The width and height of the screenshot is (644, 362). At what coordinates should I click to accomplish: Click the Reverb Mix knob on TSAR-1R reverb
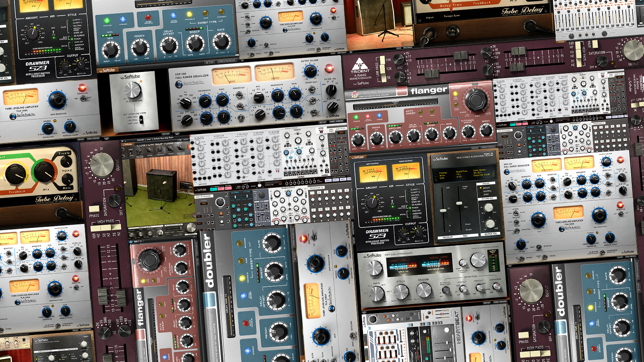click(x=488, y=208)
